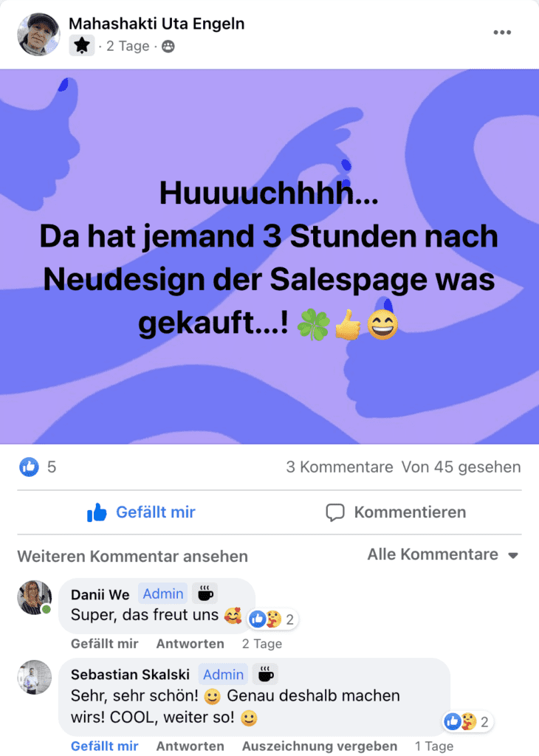The image size is (539, 756).
Task: Open the Alle Kommentare sorting dropdown
Action: click(443, 554)
